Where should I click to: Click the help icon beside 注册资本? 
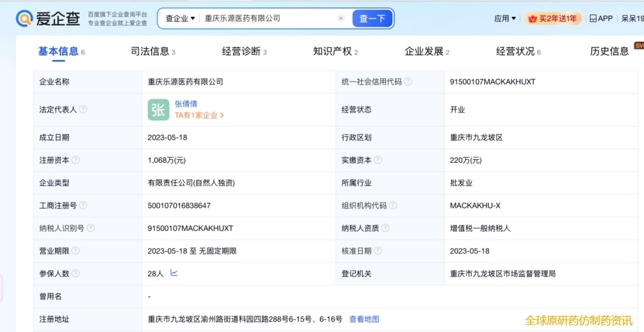pyautogui.click(x=76, y=160)
